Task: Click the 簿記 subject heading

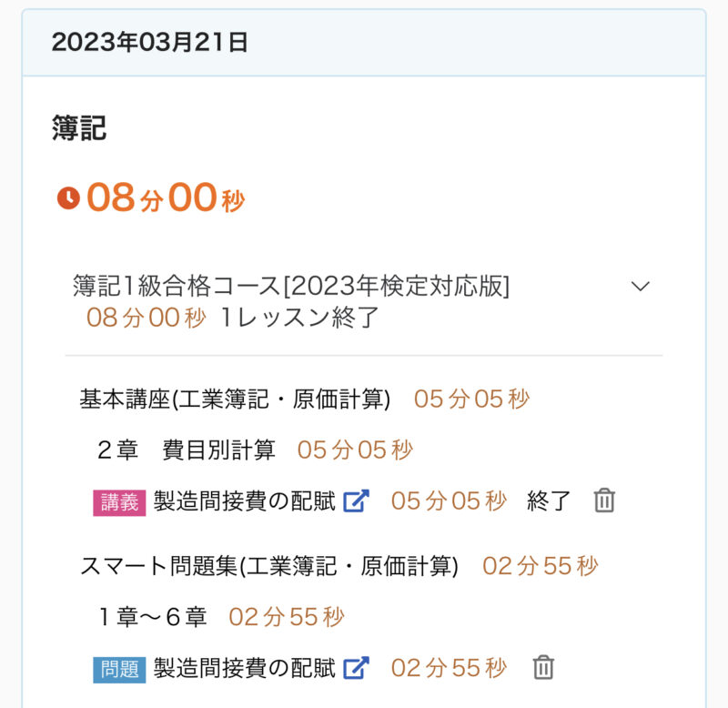Action: [79, 128]
